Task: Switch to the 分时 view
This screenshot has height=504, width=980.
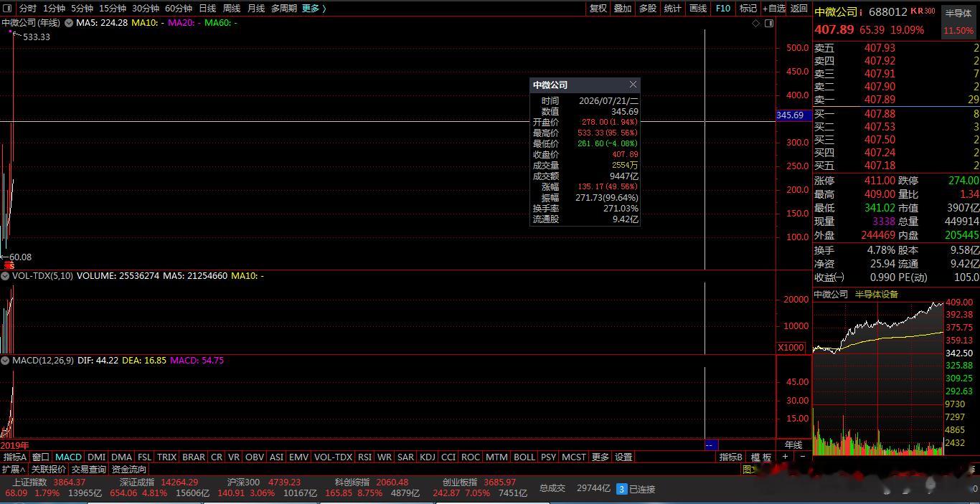Action: [x=28, y=8]
